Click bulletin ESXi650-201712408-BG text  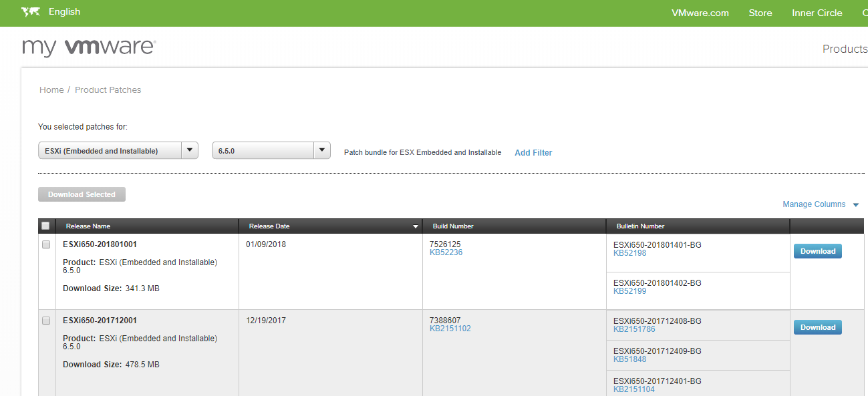pyautogui.click(x=658, y=321)
